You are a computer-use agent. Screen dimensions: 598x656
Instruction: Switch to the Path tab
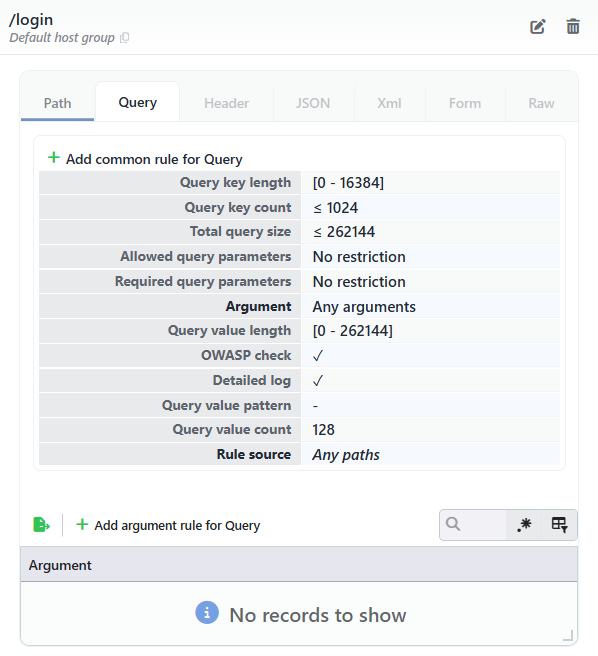[x=57, y=103]
